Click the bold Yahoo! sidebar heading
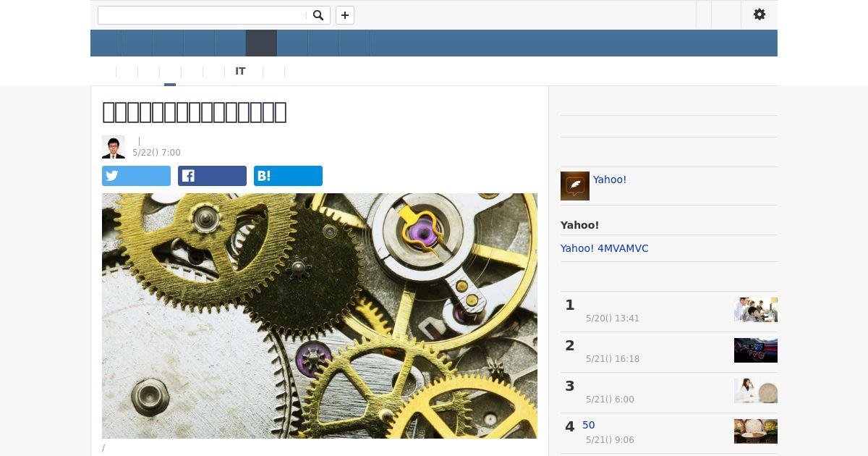 coord(579,225)
